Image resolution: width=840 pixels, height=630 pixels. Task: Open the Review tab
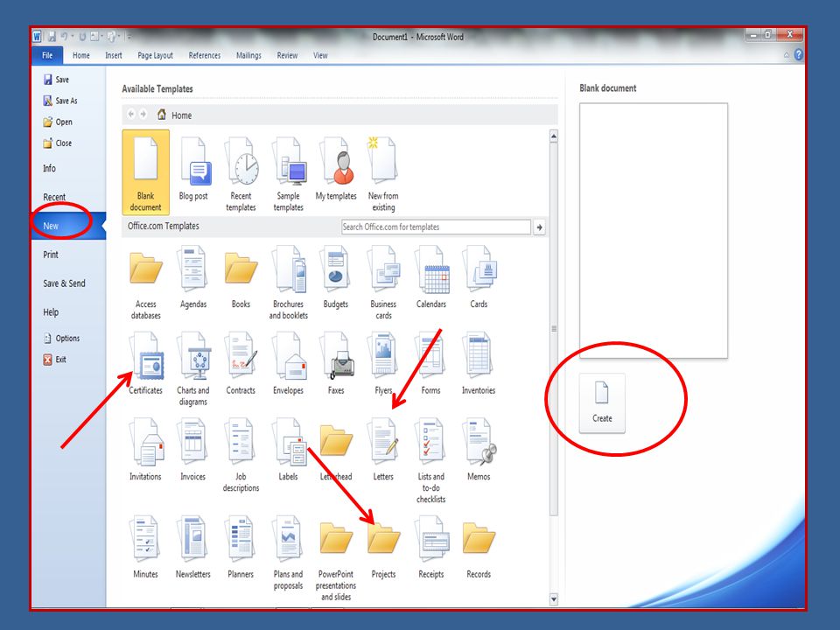pyautogui.click(x=288, y=55)
